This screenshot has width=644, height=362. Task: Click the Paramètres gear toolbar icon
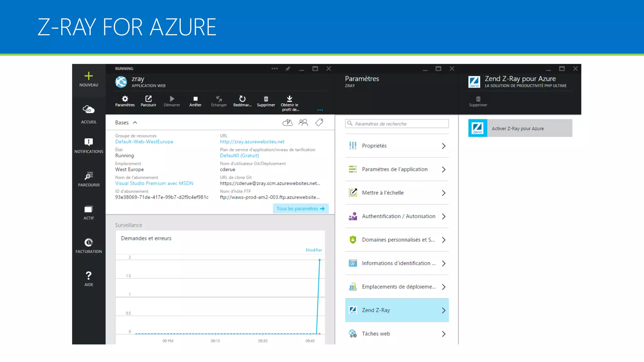pos(125,99)
